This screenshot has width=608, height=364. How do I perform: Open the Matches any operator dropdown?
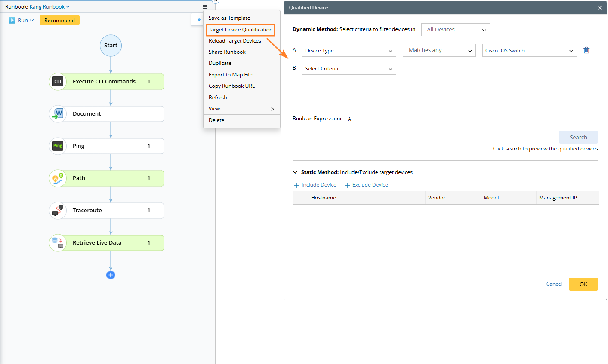click(439, 51)
